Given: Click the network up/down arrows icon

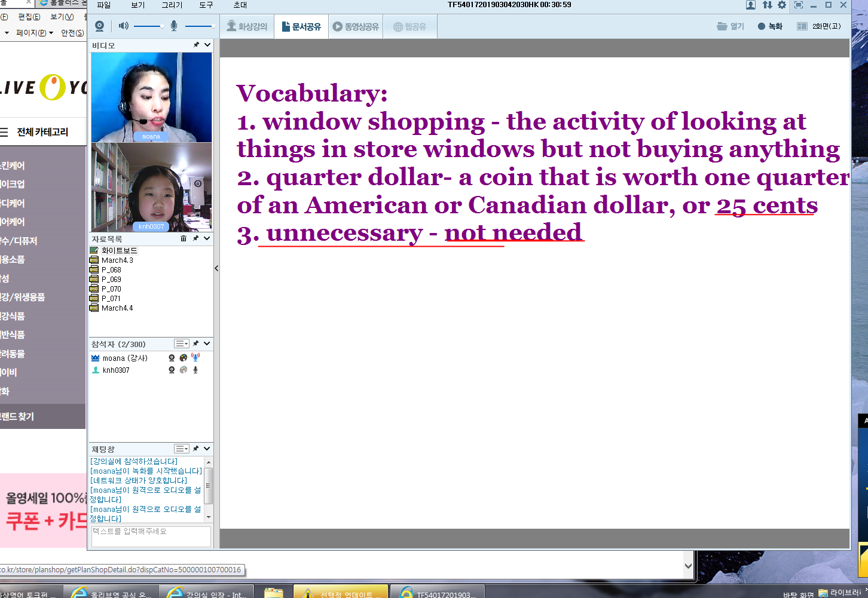Looking at the screenshot, I should pyautogui.click(x=767, y=5).
